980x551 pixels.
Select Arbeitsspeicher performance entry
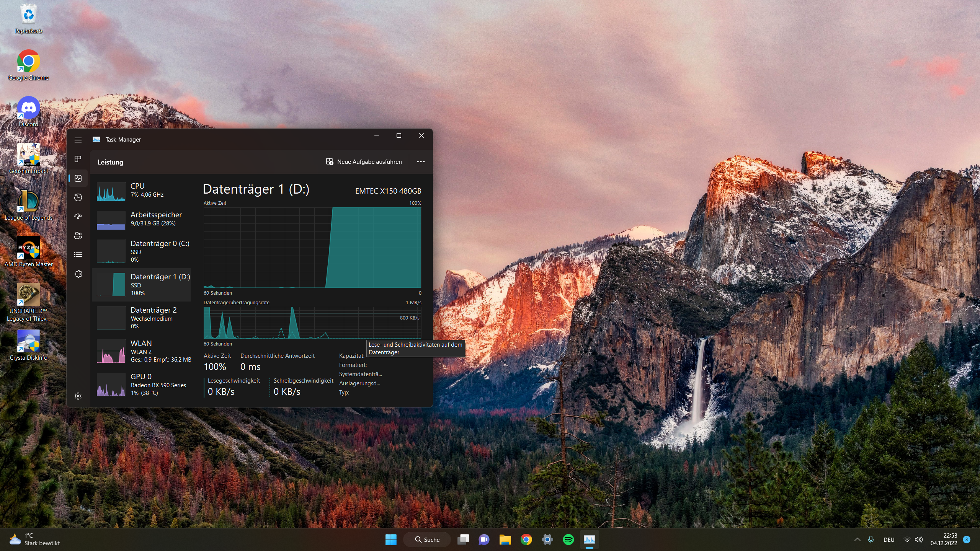pos(142,219)
